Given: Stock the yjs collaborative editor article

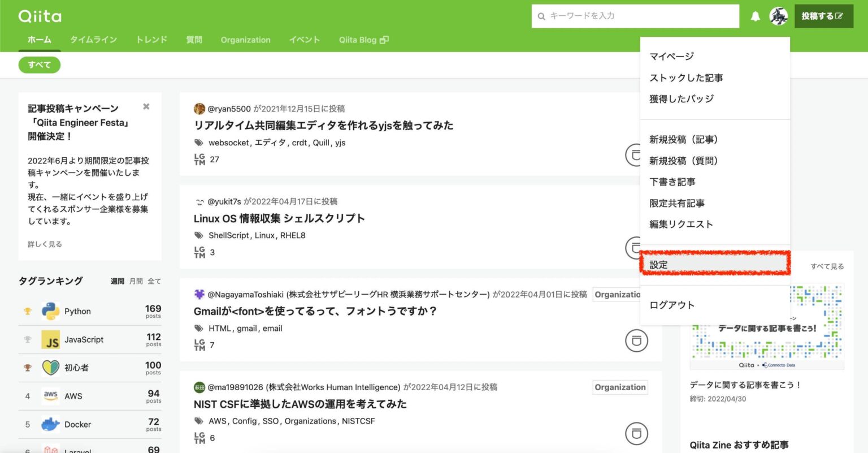Looking at the screenshot, I should point(636,155).
